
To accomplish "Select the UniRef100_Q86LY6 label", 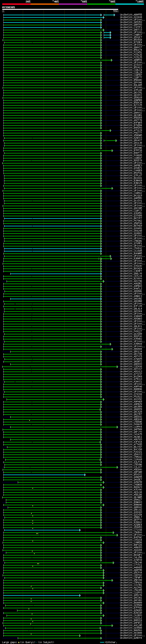I will click(131, 273).
